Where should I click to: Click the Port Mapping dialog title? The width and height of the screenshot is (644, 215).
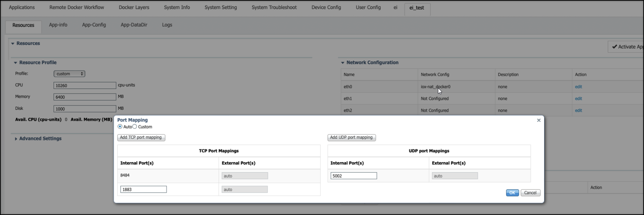click(132, 120)
